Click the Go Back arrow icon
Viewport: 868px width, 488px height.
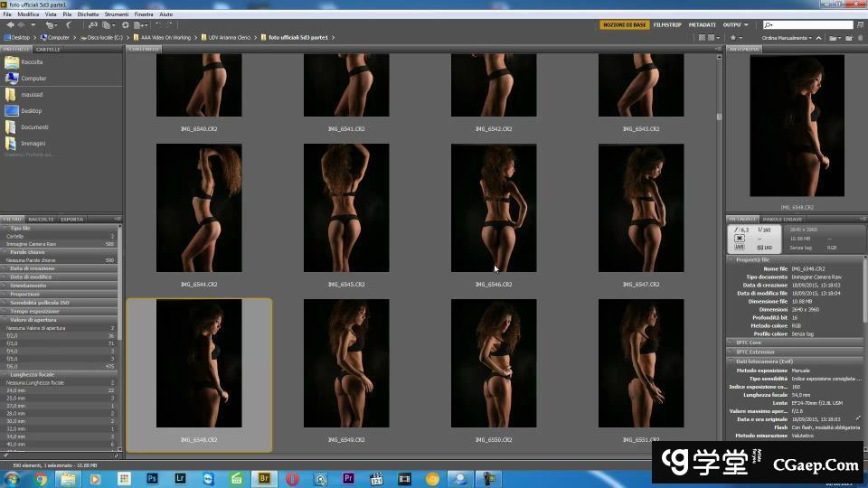(x=10, y=25)
